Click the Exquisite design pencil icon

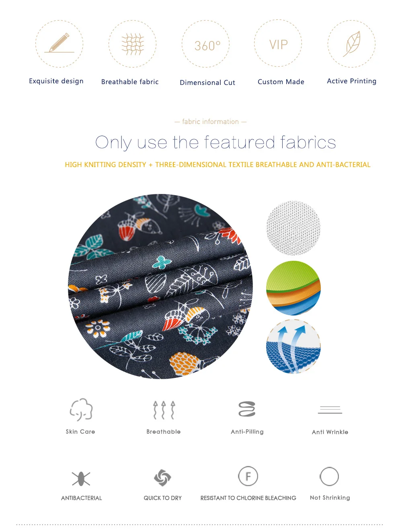coord(59,44)
